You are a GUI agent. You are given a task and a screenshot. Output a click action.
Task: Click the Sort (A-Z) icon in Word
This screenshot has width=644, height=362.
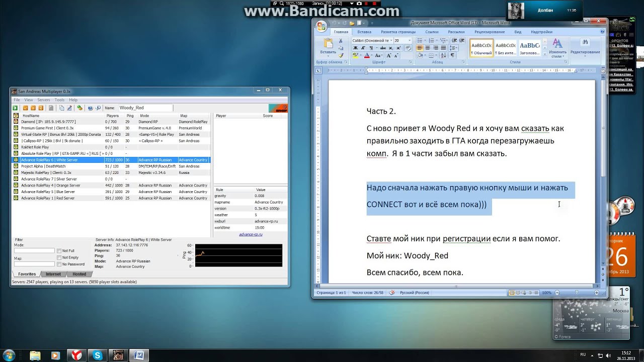443,55
